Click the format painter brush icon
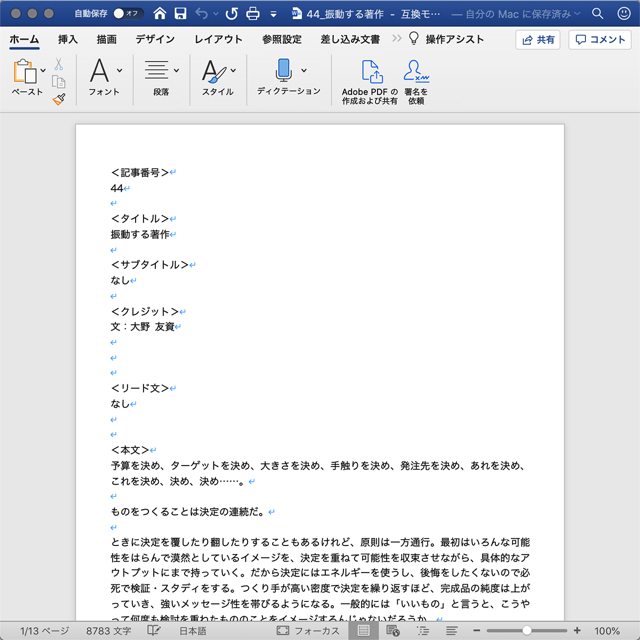This screenshot has width=640, height=640. (x=59, y=99)
